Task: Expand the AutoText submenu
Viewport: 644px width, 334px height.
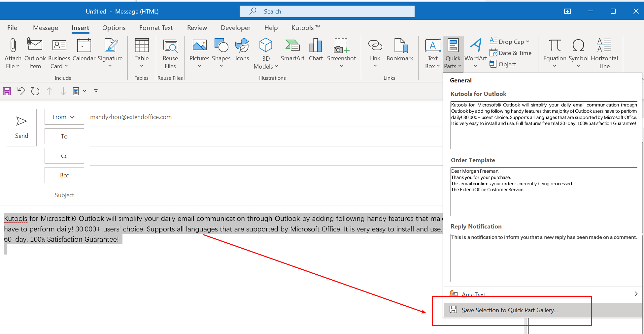Action: point(474,294)
